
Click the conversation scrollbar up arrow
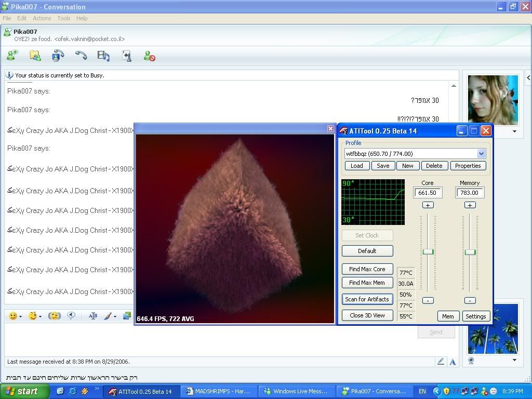click(x=454, y=86)
